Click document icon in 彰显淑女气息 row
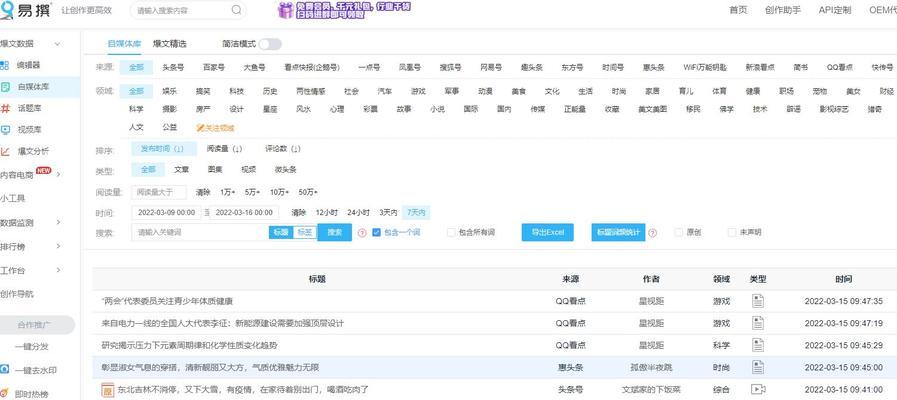Image resolution: width=897 pixels, height=400 pixels. pyautogui.click(x=757, y=367)
